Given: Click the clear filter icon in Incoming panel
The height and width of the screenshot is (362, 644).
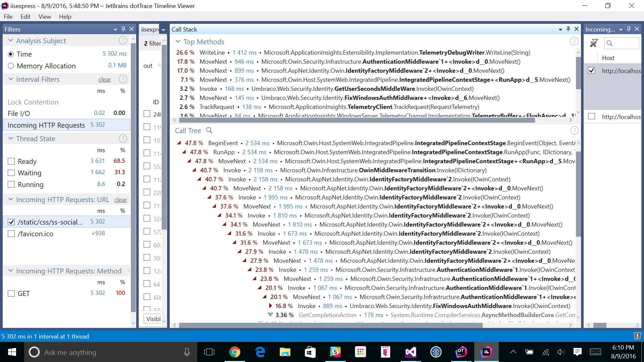Looking at the screenshot, I should 594,43.
